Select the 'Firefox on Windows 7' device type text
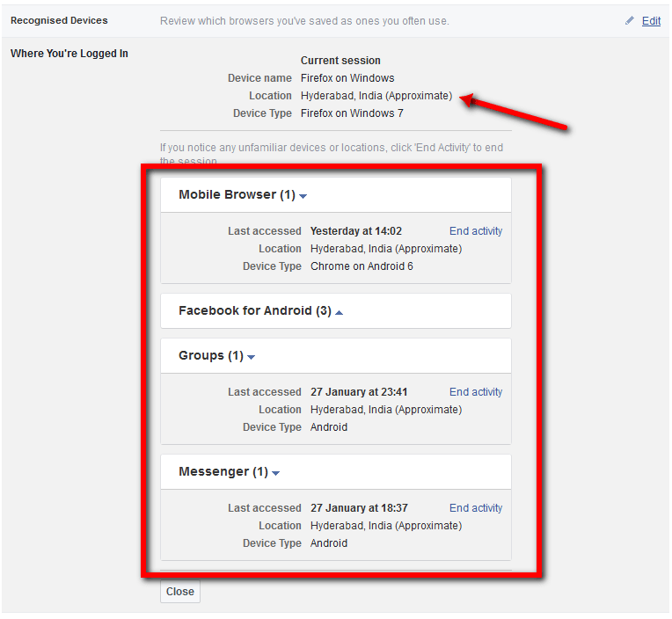The height and width of the screenshot is (619, 672). pyautogui.click(x=352, y=113)
